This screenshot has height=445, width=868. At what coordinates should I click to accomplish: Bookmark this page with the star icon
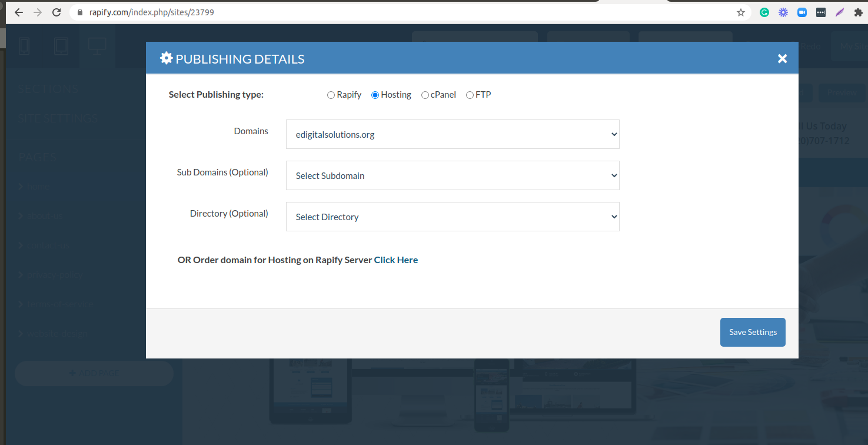coord(741,12)
